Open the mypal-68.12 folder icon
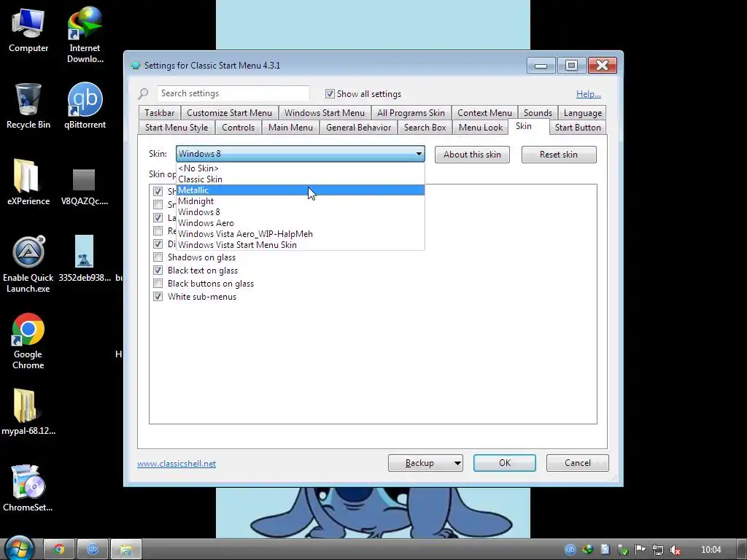The height and width of the screenshot is (560, 747). [x=28, y=412]
